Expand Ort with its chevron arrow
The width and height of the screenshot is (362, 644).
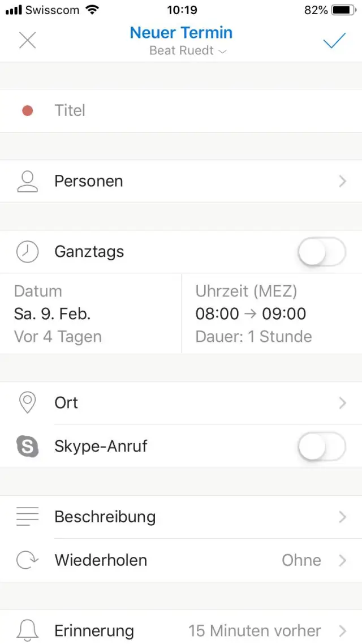[x=342, y=403]
